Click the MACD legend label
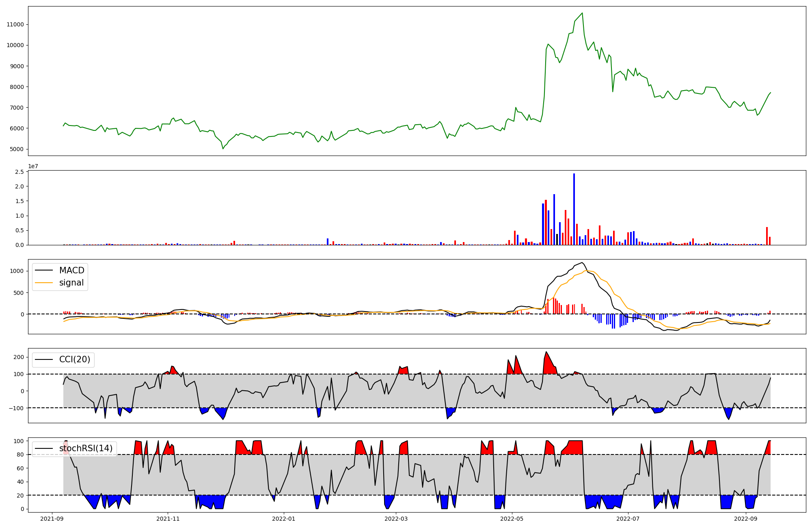Viewport: 812px width, 528px height. 71,270
